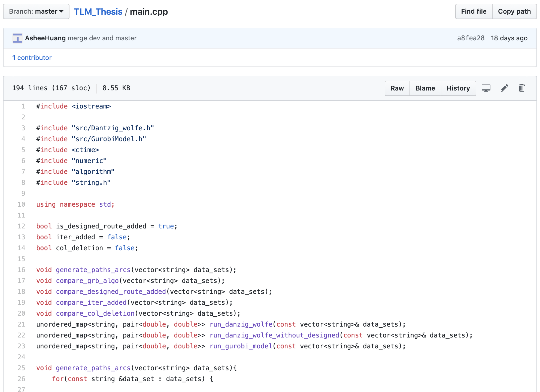Open commit a8fea28 link
The height and width of the screenshot is (392, 540).
[471, 38]
